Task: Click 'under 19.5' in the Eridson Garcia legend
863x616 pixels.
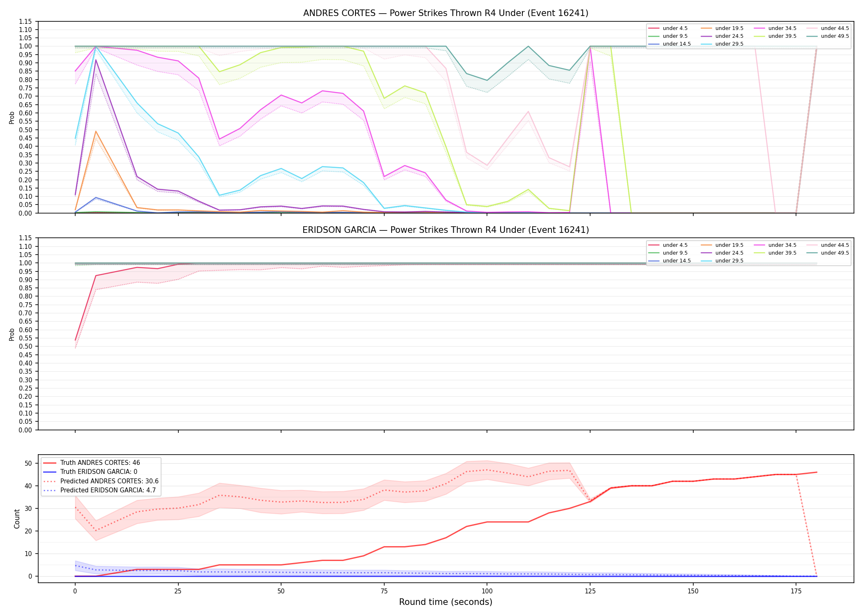Action: pyautogui.click(x=729, y=245)
